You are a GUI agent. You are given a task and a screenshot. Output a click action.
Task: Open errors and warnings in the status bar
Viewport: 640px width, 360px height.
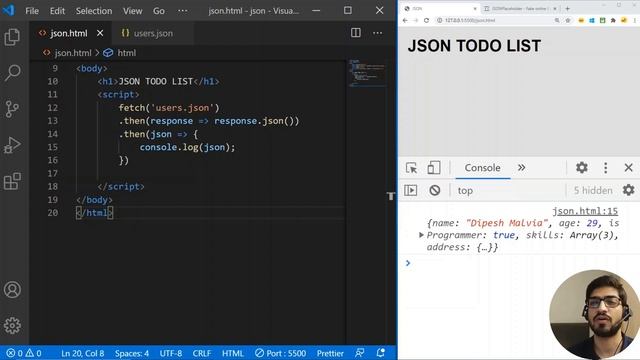(24, 353)
